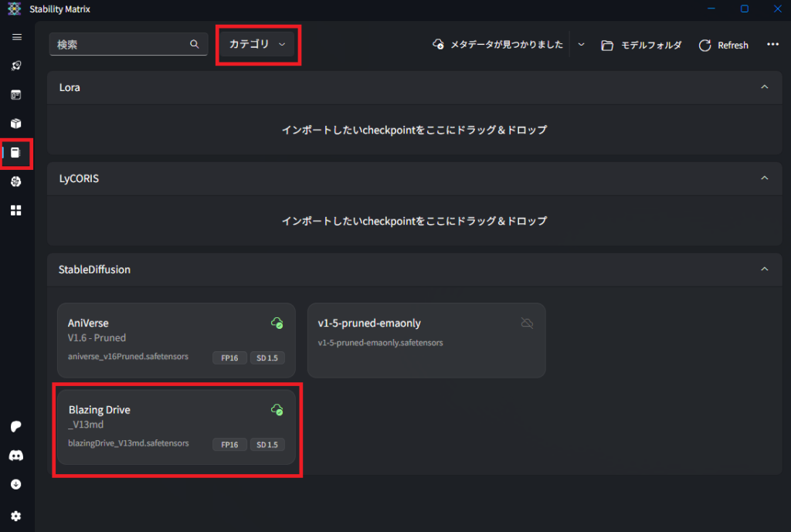
Task: Click the _V13md version text
Action: pyautogui.click(x=86, y=425)
